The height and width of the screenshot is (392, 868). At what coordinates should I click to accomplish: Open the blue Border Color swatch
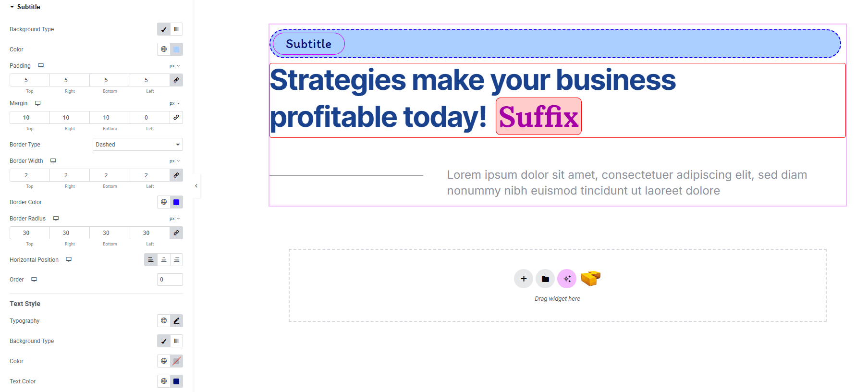point(176,202)
